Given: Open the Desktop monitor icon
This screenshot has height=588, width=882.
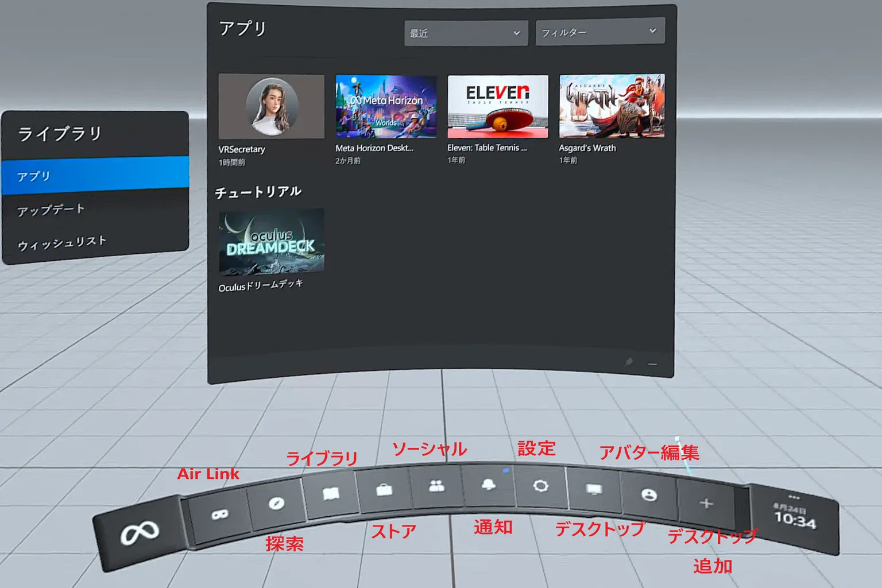Looking at the screenshot, I should [x=594, y=489].
